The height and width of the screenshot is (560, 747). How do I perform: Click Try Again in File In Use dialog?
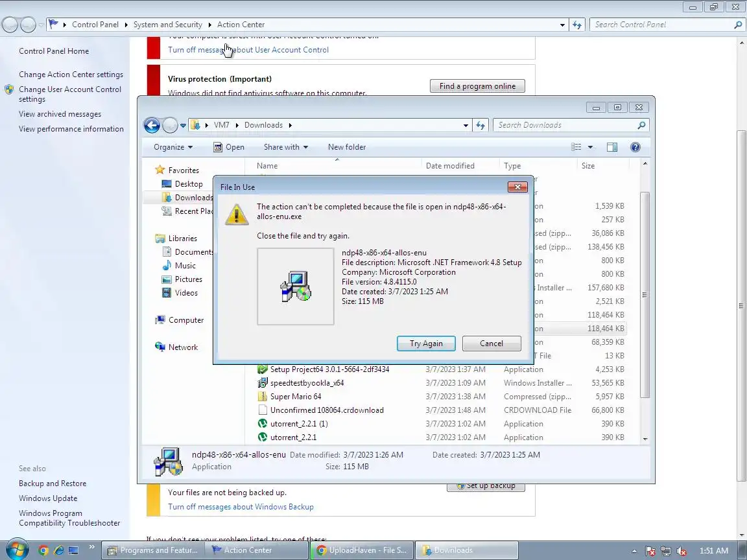426,344
